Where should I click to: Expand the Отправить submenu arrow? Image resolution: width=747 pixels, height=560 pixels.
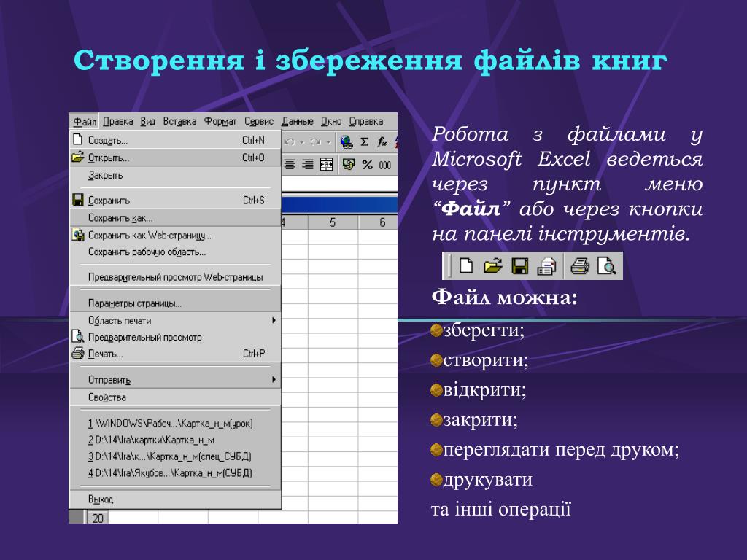(274, 379)
